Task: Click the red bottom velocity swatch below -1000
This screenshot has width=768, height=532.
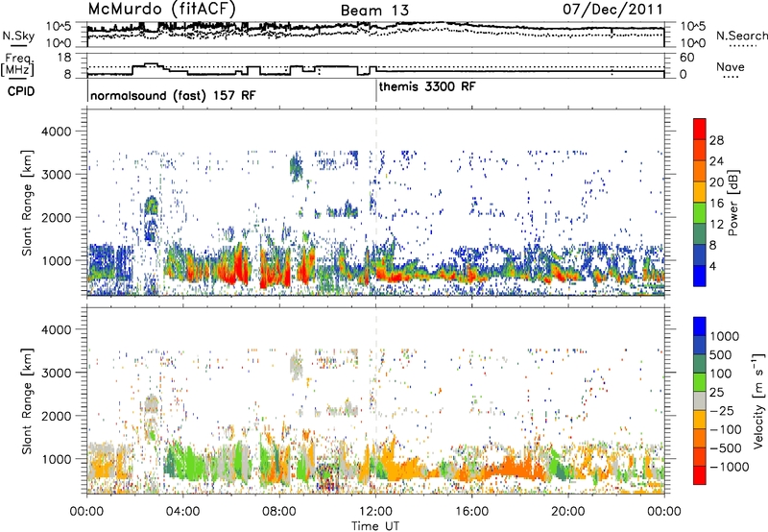Action: [700, 475]
